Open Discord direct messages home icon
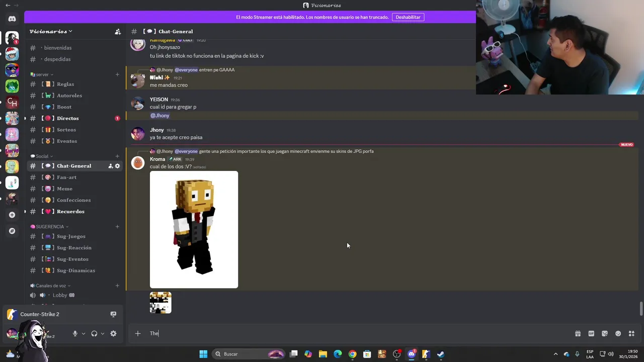The image size is (644, 362). click(x=12, y=19)
